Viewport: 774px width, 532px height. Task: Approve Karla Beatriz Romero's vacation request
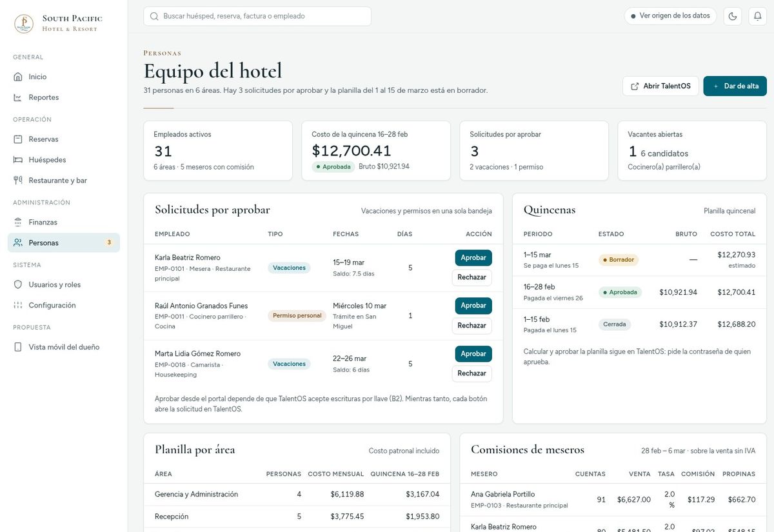point(473,258)
